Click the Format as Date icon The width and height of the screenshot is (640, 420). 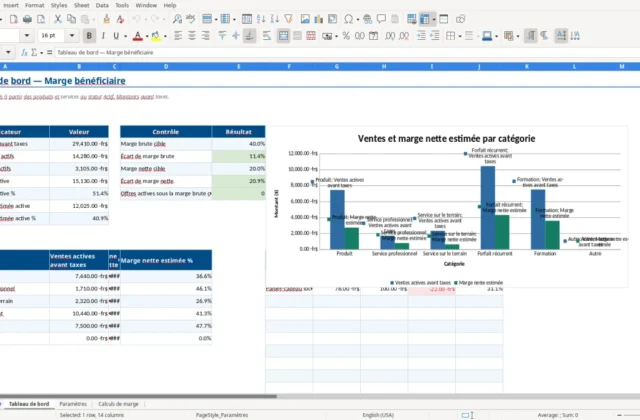pos(373,36)
